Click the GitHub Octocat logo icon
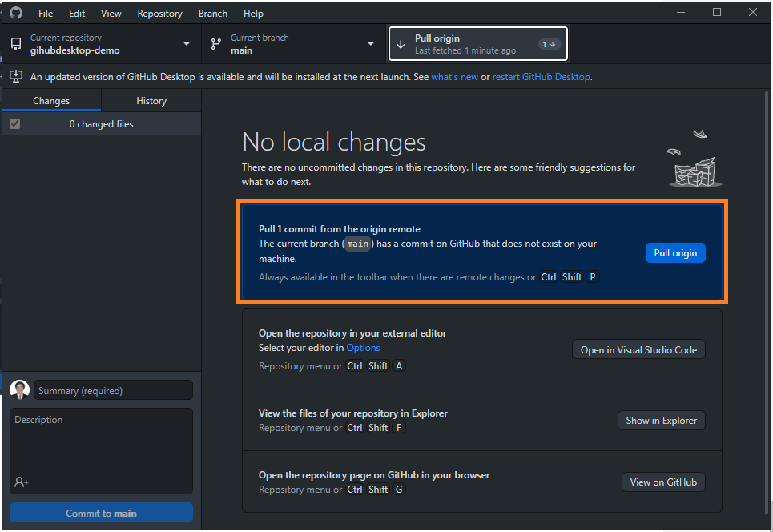The height and width of the screenshot is (532, 773). point(16,13)
